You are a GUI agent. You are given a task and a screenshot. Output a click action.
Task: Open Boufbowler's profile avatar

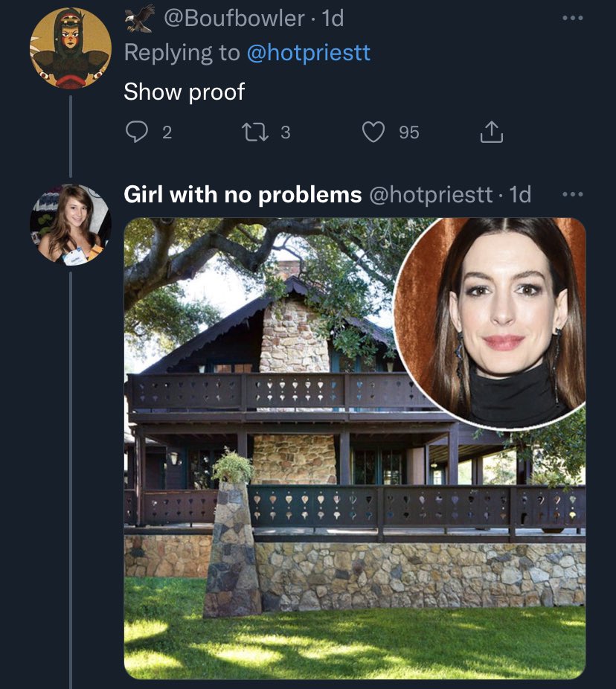[70, 49]
